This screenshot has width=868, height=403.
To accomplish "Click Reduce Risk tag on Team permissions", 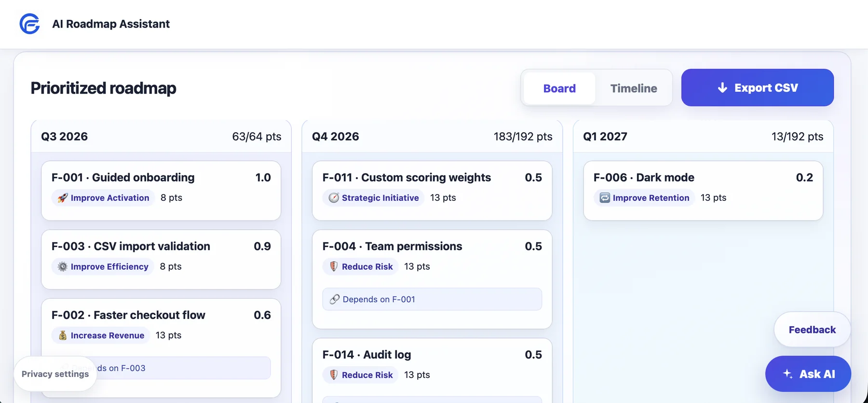I will point(360,266).
